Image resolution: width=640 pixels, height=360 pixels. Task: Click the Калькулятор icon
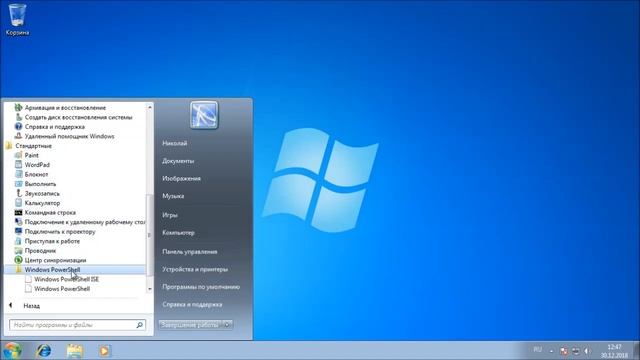(x=18, y=203)
